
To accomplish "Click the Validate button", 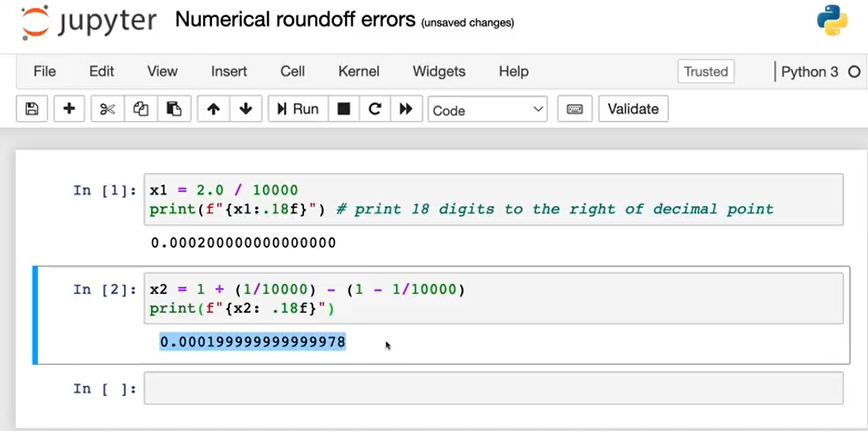I will point(633,109).
